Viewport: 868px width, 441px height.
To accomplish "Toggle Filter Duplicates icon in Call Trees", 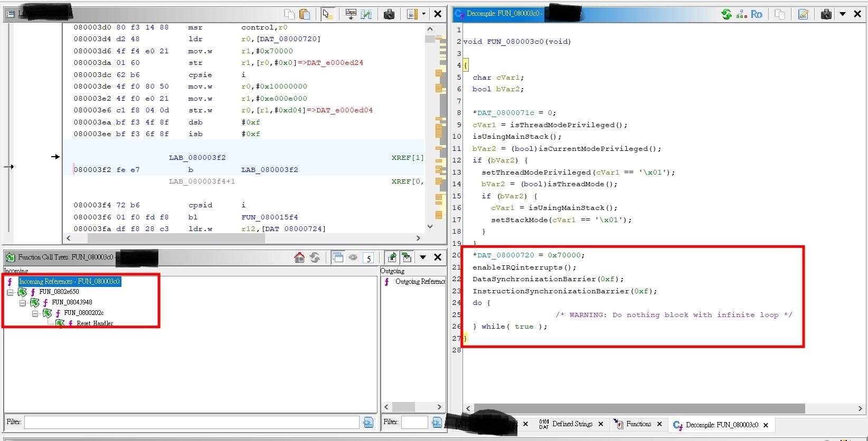I will (338, 257).
